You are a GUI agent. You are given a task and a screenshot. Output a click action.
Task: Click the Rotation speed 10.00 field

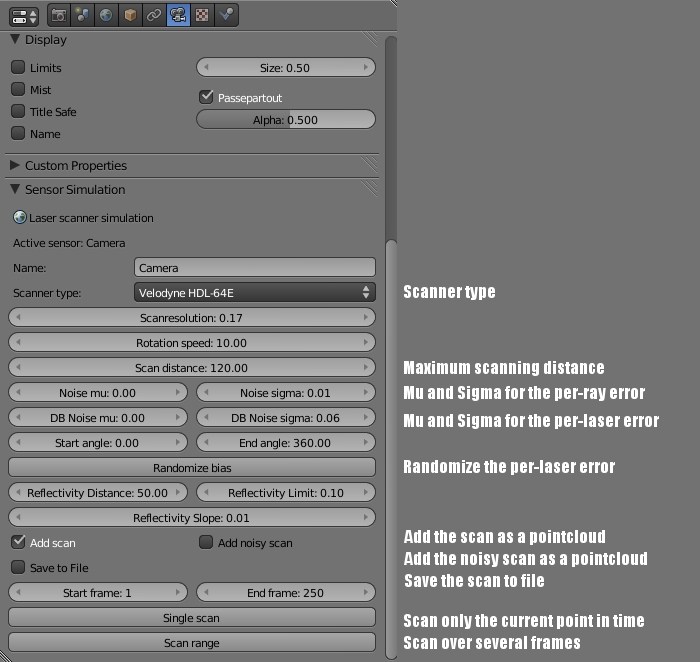[192, 342]
